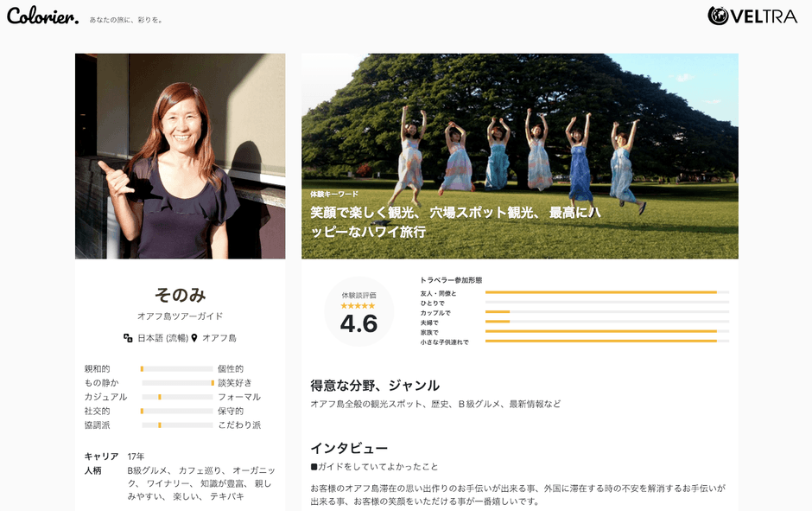Click the 家族で bar in トラベラー参加形態
Viewport: 812px width, 511px height.
click(x=605, y=331)
